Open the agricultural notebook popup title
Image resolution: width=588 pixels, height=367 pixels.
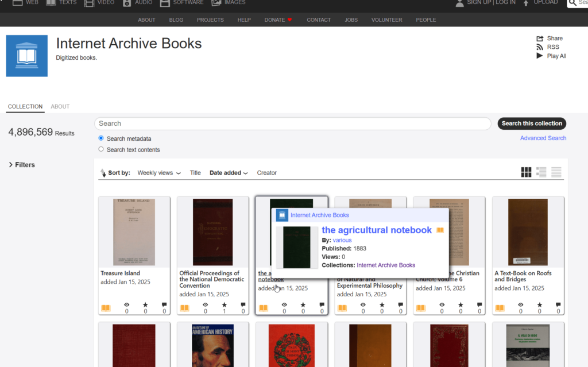point(377,230)
